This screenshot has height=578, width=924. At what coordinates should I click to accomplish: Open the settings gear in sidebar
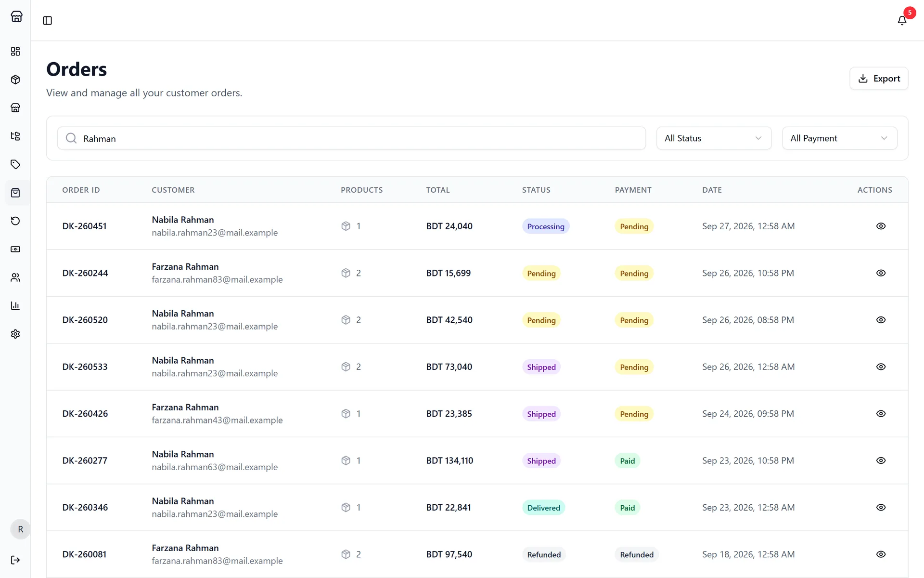(x=15, y=334)
